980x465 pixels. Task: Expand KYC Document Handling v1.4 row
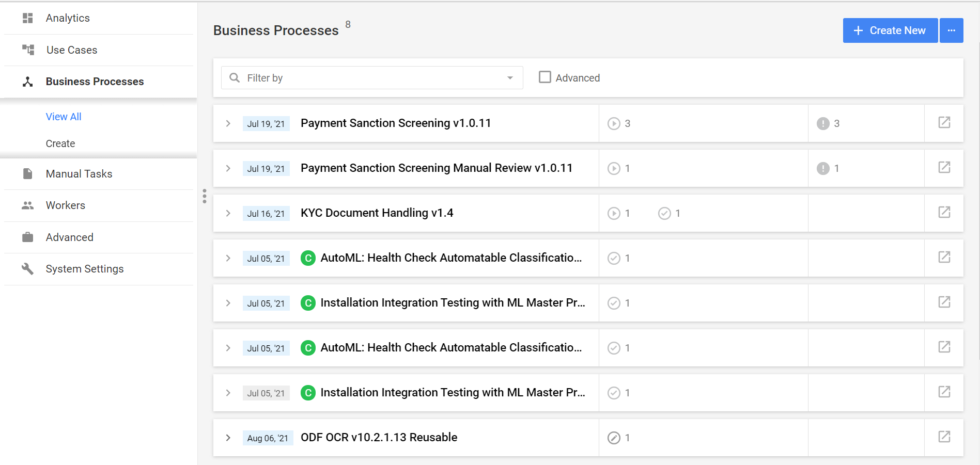(x=228, y=213)
